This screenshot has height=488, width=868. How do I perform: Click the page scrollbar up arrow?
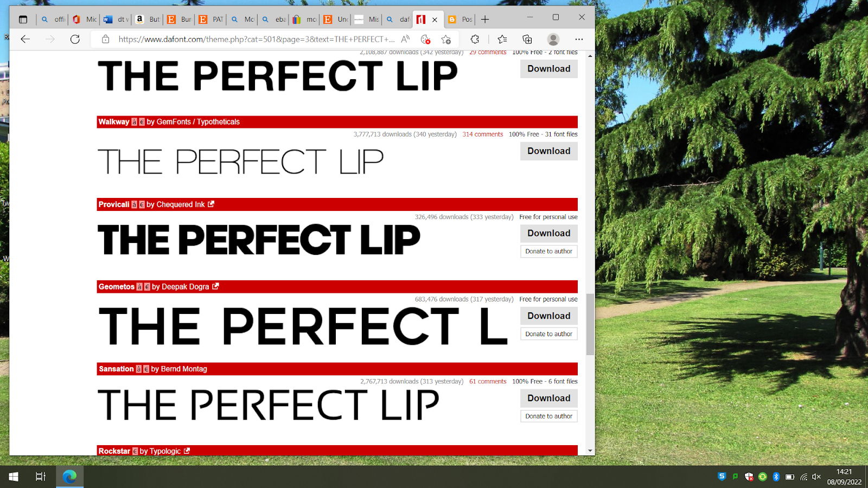pyautogui.click(x=590, y=55)
